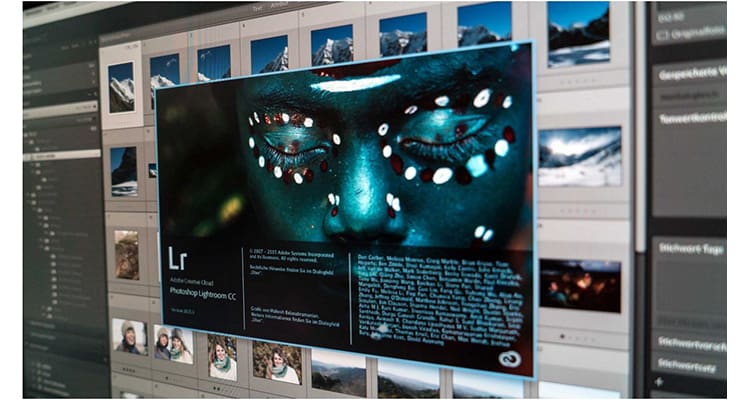Select the dark campfire night photo thumbnail
Image resolution: width=750 pixels, height=400 pixels.
(580, 286)
